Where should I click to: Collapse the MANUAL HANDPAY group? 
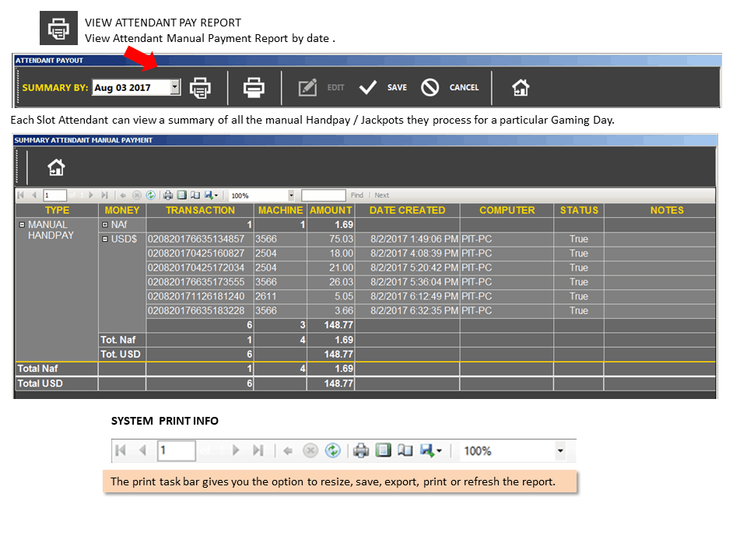coord(22,224)
